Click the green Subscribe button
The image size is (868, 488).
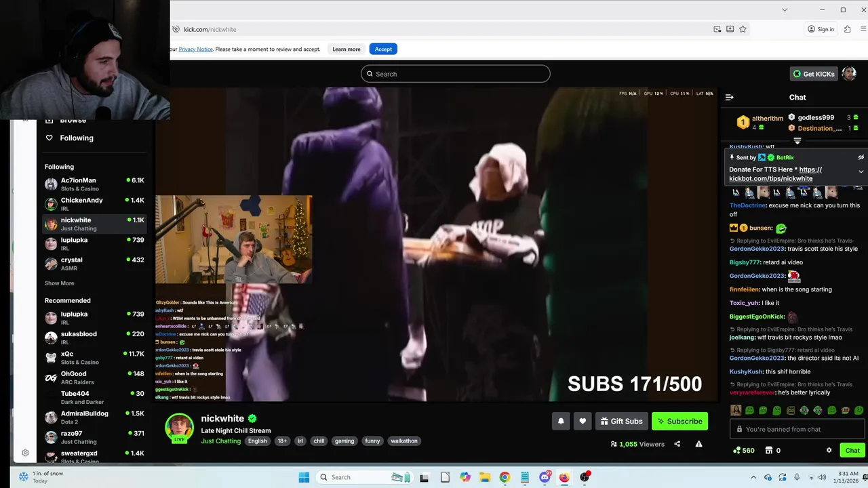click(x=679, y=421)
